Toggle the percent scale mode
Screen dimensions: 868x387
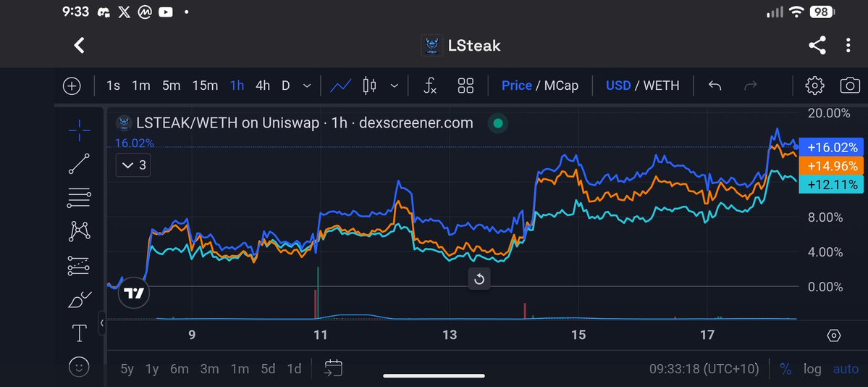[785, 369]
